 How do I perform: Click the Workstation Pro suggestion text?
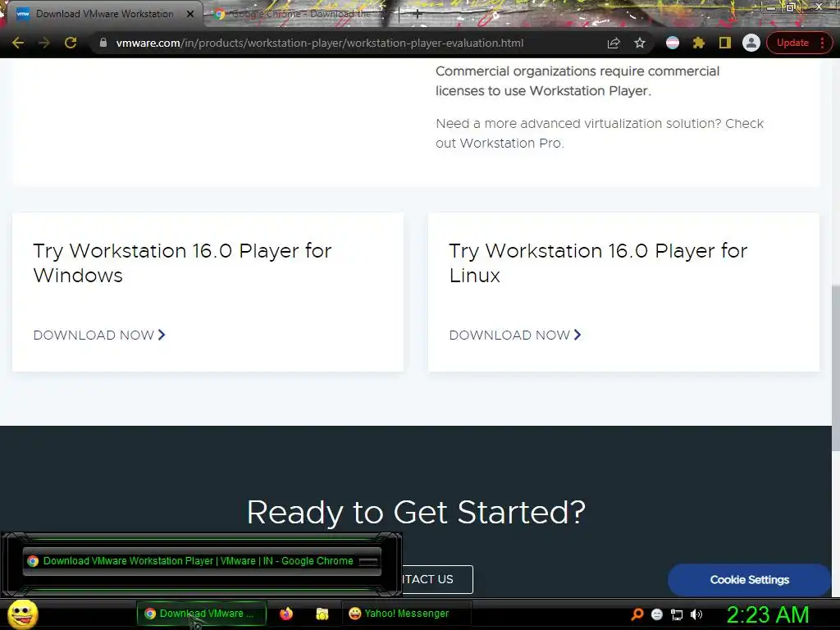pyautogui.click(x=600, y=134)
